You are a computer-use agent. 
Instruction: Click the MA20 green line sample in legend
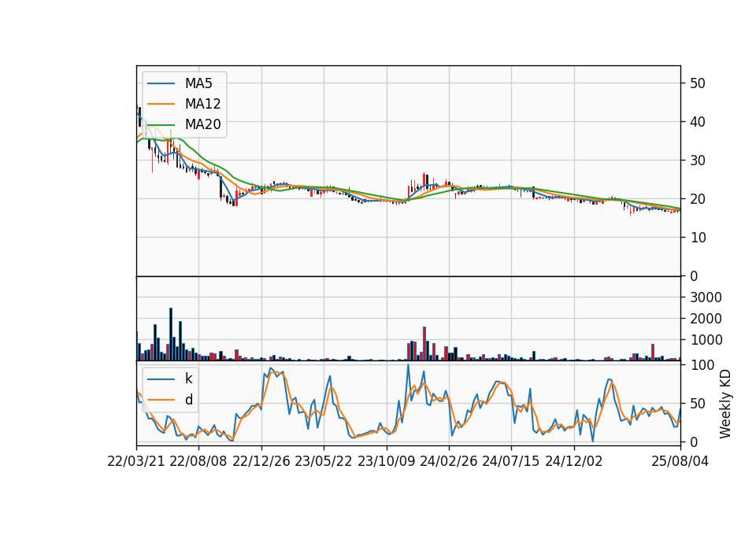pyautogui.click(x=161, y=124)
